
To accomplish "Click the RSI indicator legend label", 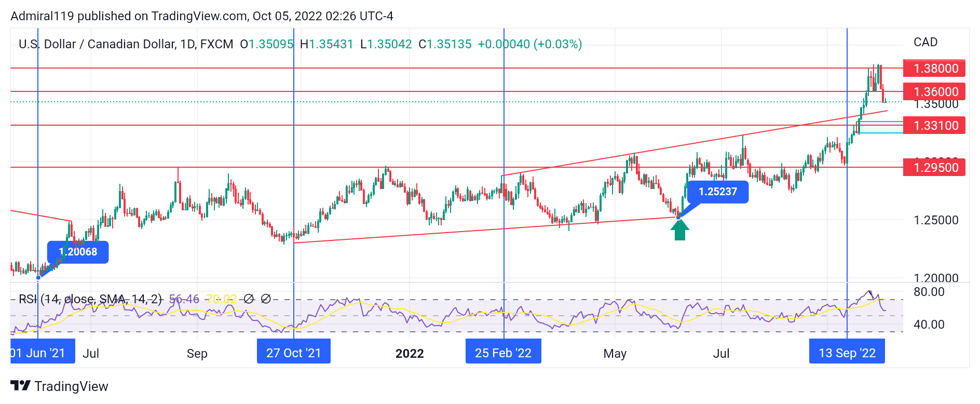I will [90, 299].
